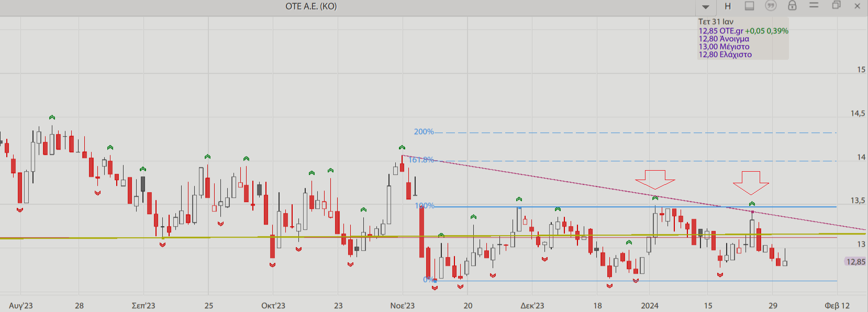Click the 14 price axis label

point(861,157)
